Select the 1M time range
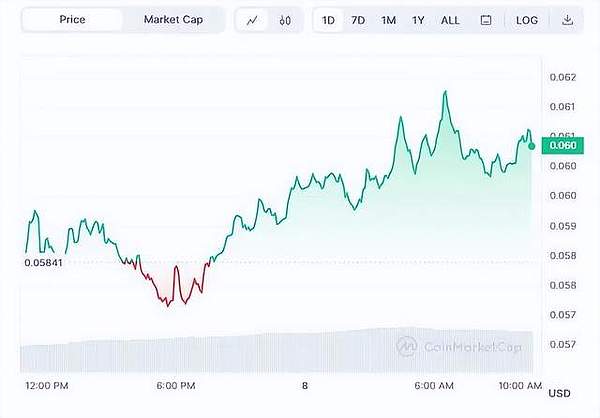Viewport: 600px width, 418px height. coord(388,20)
